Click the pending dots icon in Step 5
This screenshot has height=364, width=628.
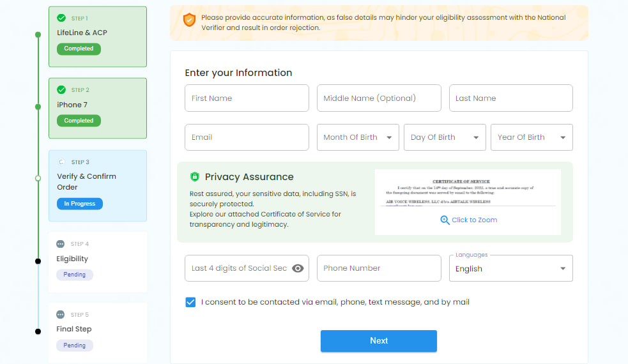[x=61, y=314]
